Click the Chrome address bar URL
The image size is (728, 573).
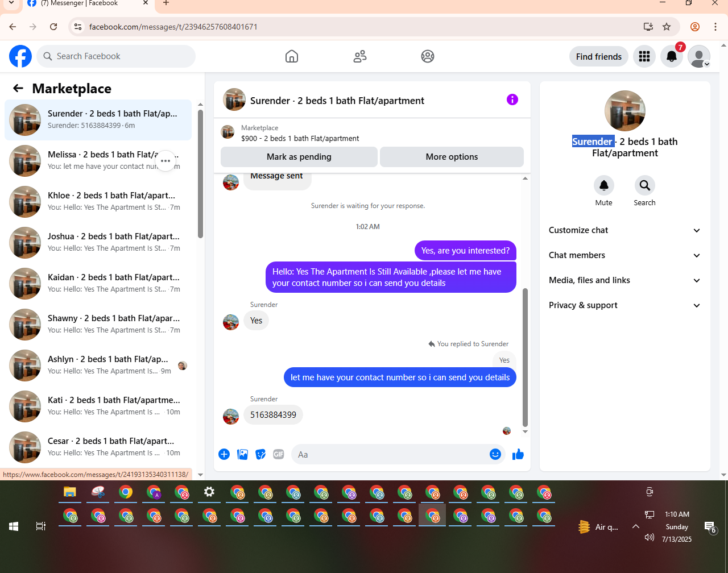coord(173,27)
